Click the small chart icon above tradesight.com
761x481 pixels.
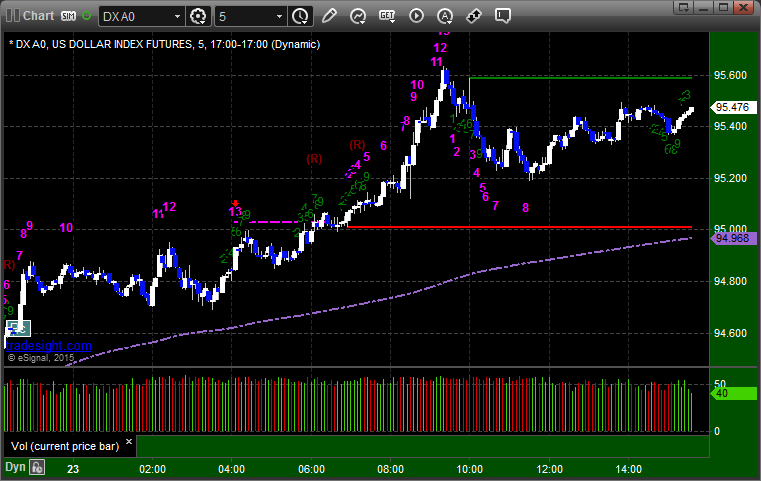click(18, 329)
